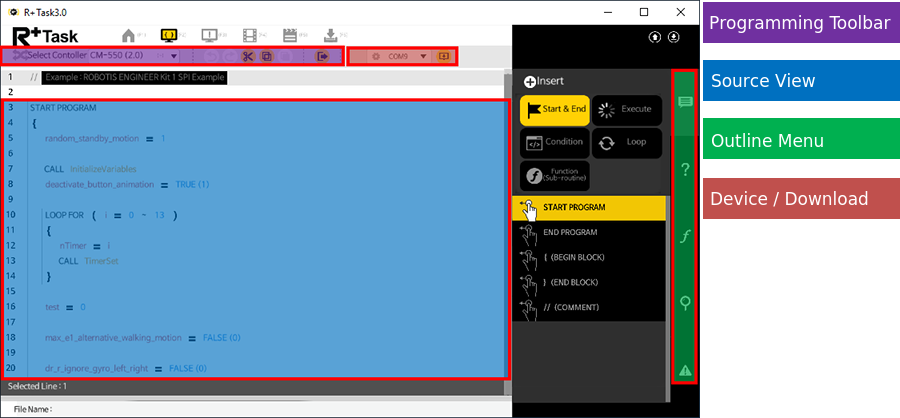Open the function f outline icon
900x418 pixels.
click(x=685, y=236)
